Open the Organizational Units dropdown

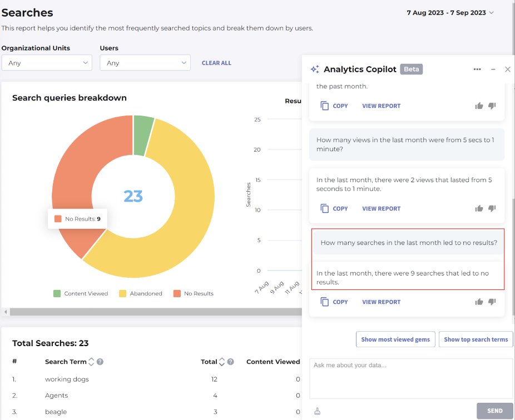[x=47, y=63]
